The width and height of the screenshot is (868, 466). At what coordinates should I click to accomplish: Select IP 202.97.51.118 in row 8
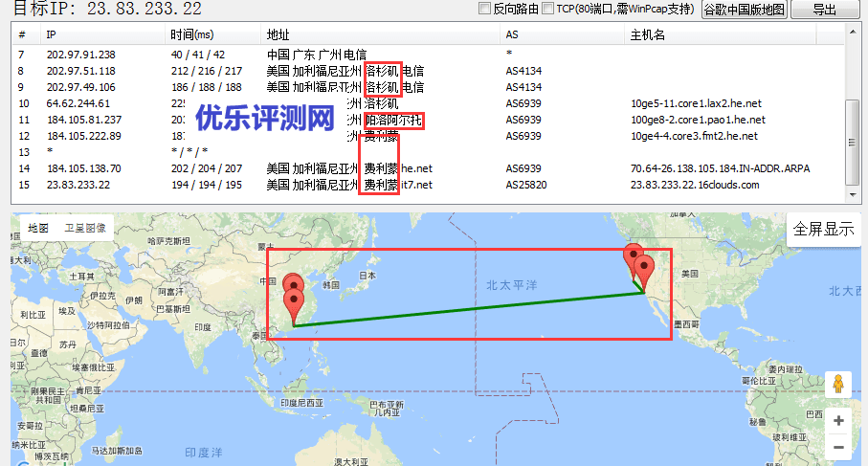[x=80, y=71]
